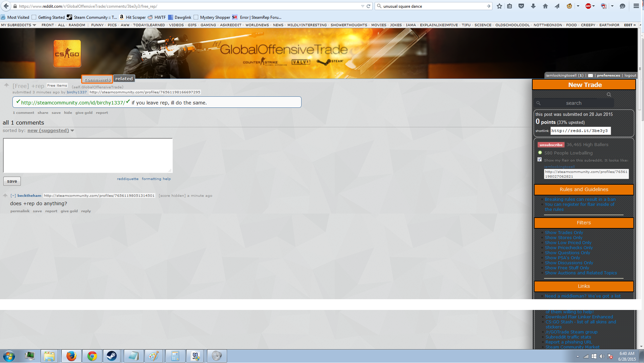The width and height of the screenshot is (644, 363).
Task: Select the comments tab
Action: [x=97, y=79]
